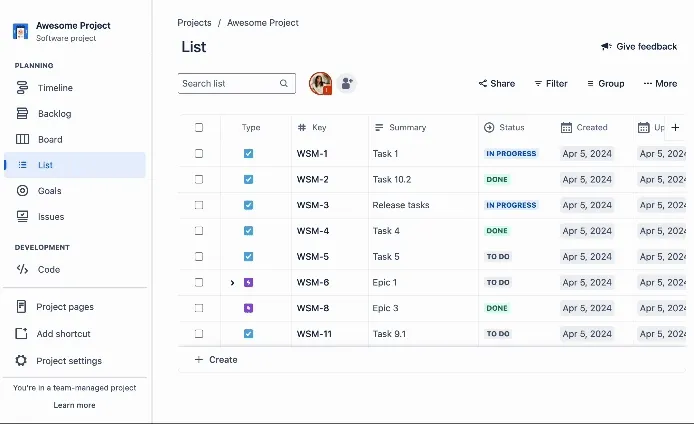Image resolution: width=694 pixels, height=424 pixels.
Task: Open the Group dropdown
Action: (x=605, y=83)
